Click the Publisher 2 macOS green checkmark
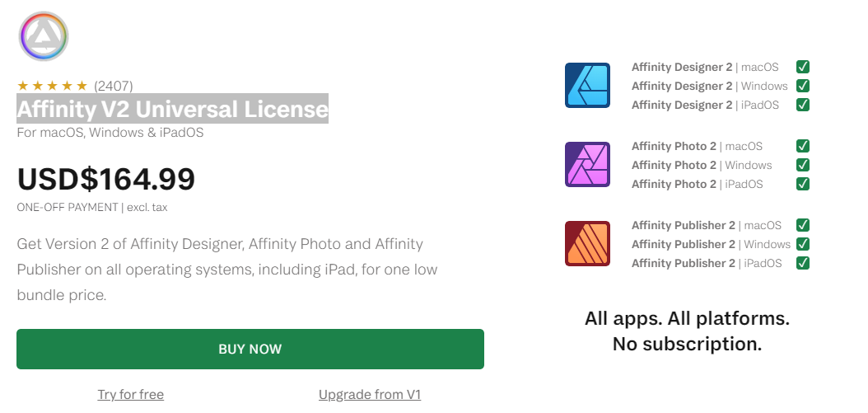 [x=803, y=226]
